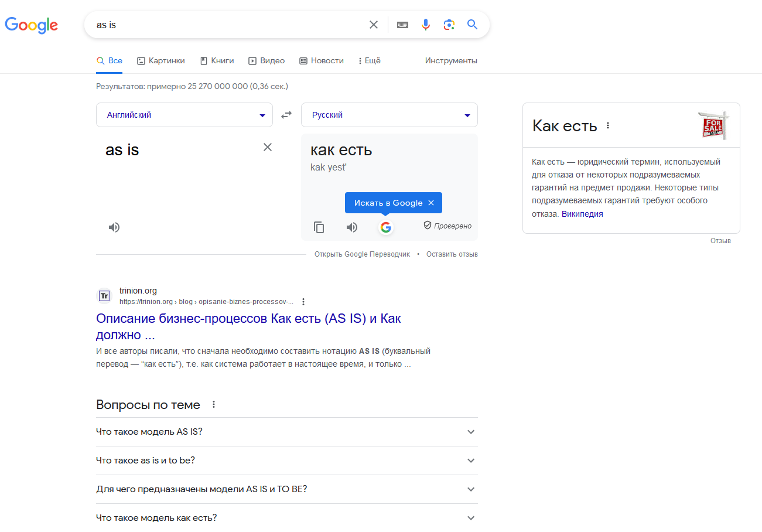Open 'Описание бизнес-процессов Как есть' result
This screenshot has width=762, height=532.
[x=248, y=327]
